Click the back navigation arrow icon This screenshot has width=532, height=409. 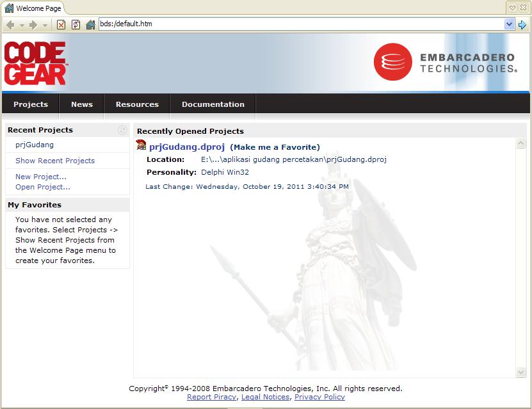click(x=10, y=24)
